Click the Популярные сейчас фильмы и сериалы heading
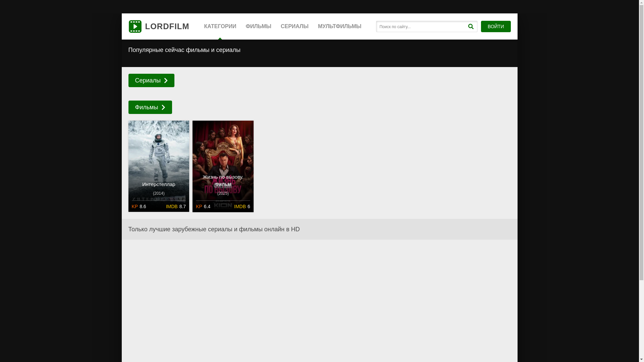Screen dimensions: 644x362 184,50
